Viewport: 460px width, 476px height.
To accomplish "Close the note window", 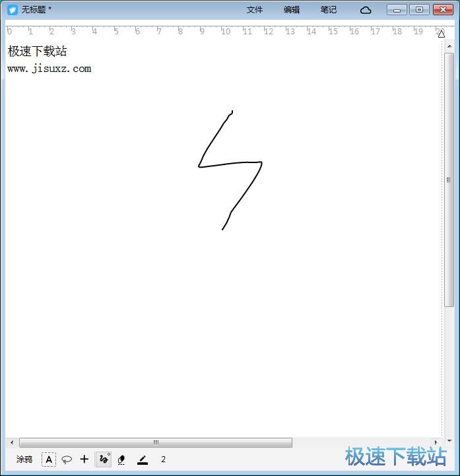I will (x=443, y=10).
